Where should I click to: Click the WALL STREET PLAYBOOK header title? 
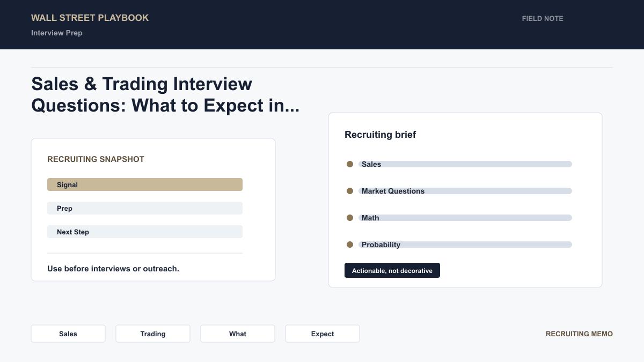click(90, 18)
